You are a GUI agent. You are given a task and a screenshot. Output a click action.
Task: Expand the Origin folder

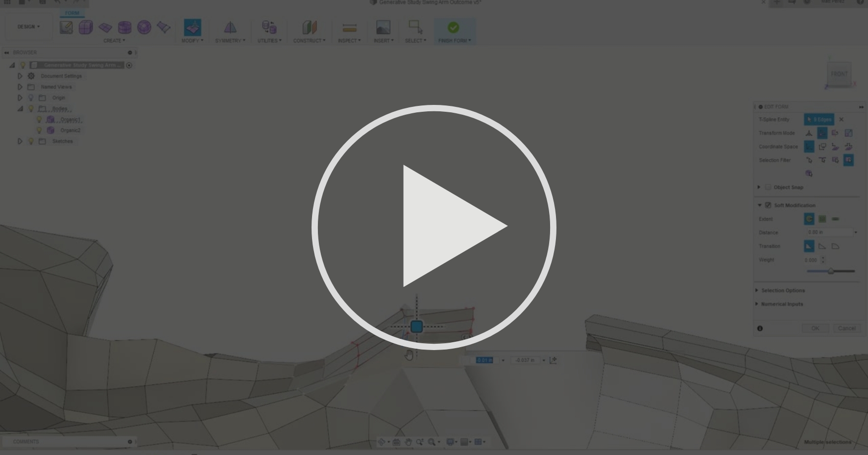[x=20, y=98]
